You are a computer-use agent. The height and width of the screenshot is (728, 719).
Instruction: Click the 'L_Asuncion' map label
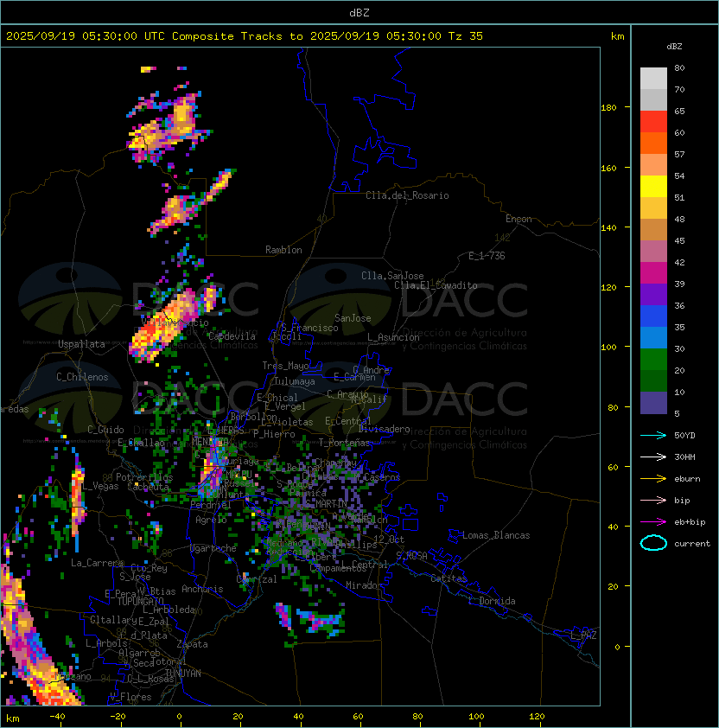[x=393, y=337]
